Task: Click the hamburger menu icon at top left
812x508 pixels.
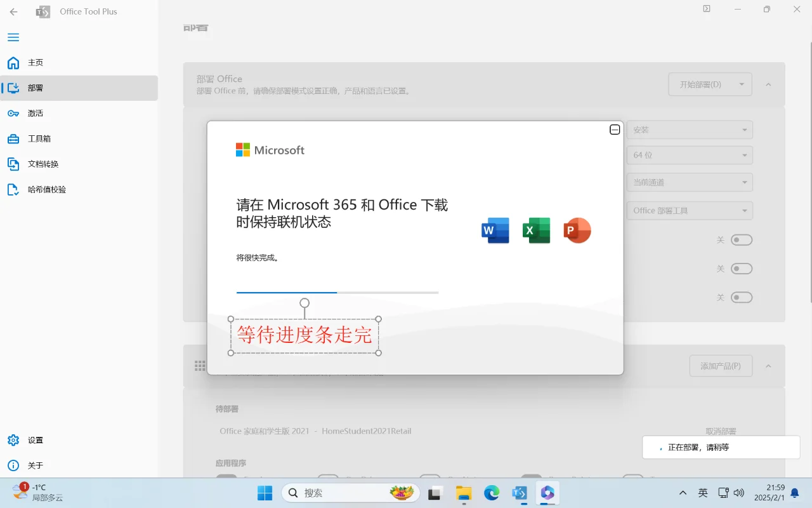Action: [x=13, y=37]
